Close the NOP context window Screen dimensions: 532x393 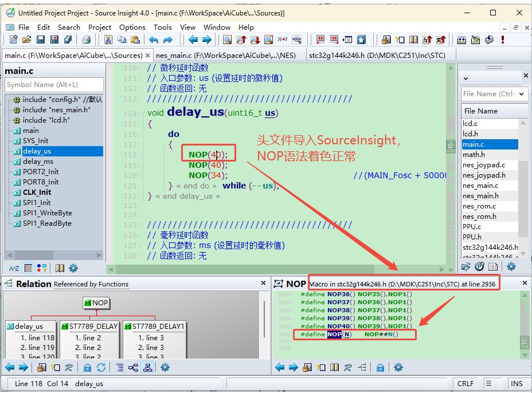point(525,282)
